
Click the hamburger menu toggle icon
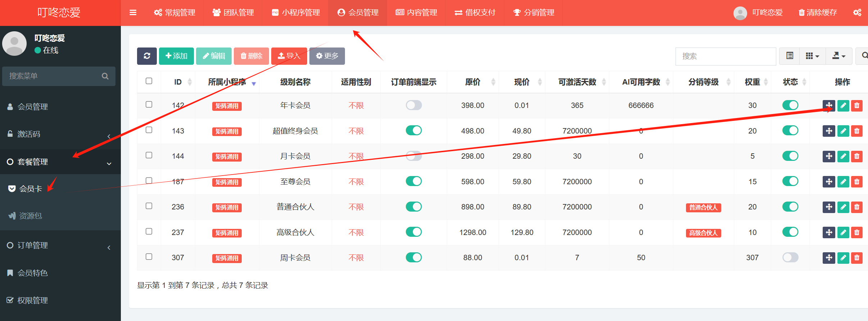[x=133, y=13]
